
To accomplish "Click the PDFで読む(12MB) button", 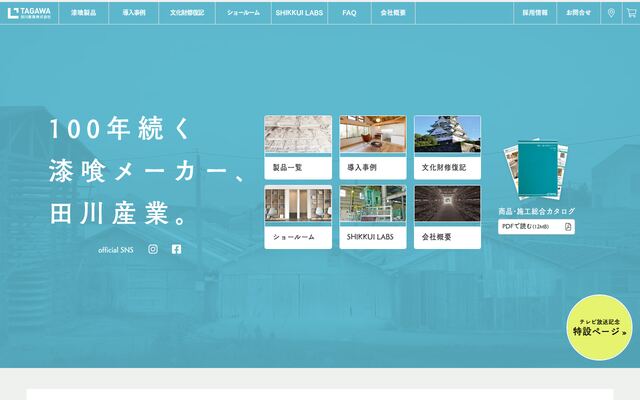I will point(536,227).
